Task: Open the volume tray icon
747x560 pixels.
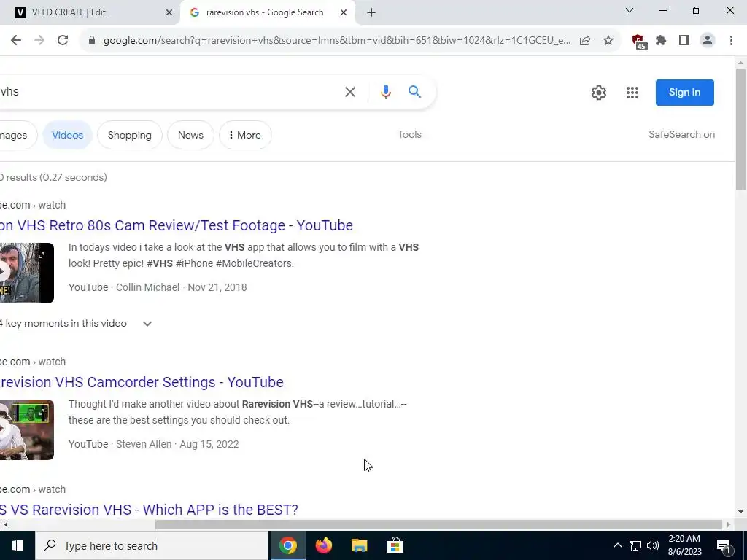Action: point(653,545)
